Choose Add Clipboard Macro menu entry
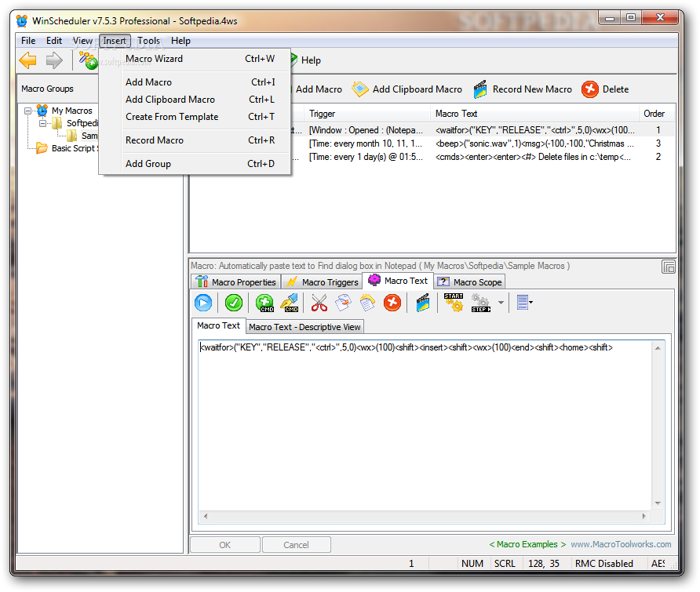This screenshot has height=592, width=700. (195, 100)
